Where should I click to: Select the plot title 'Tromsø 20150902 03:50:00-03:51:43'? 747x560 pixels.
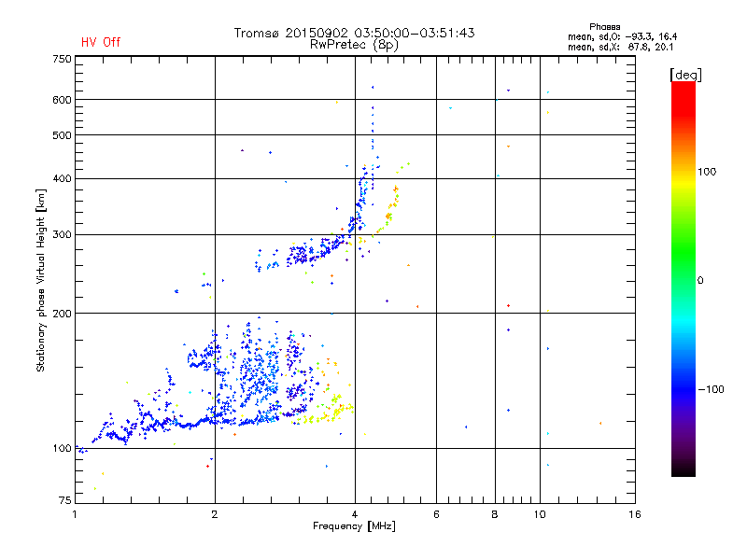(x=354, y=33)
